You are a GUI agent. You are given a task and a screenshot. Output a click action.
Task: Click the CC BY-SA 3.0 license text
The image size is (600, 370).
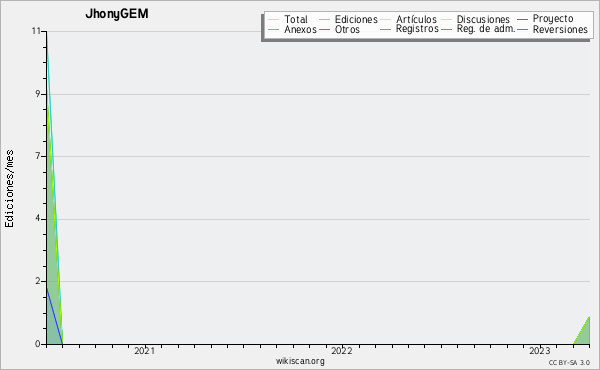[x=569, y=363]
